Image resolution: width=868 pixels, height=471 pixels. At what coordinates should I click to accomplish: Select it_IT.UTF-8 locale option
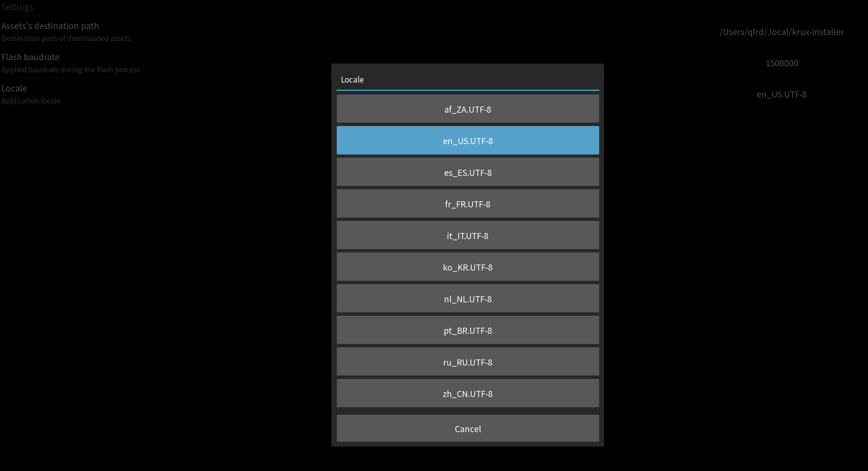[467, 235]
